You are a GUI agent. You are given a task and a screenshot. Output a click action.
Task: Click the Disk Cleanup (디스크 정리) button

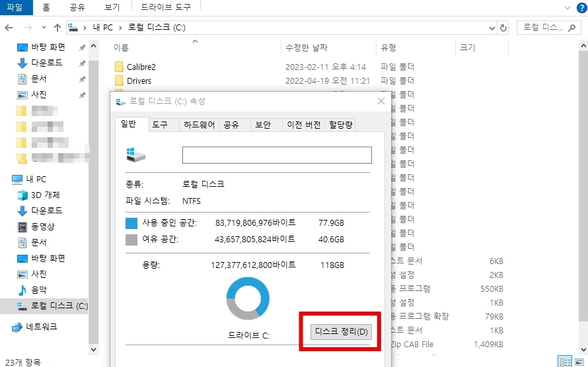click(341, 332)
